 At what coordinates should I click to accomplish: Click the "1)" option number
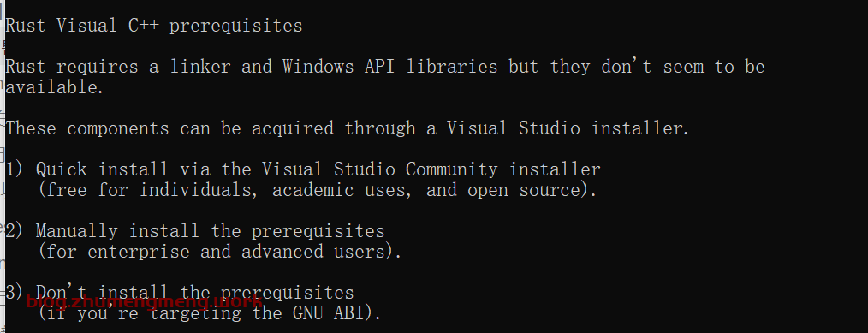coord(15,169)
